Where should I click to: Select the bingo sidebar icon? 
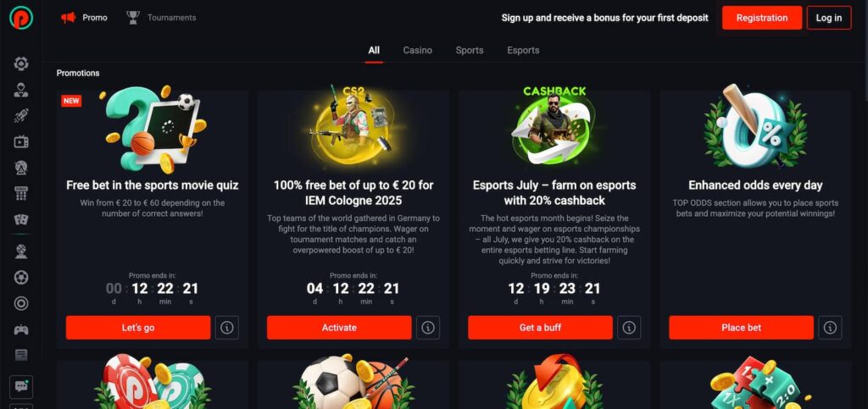click(x=21, y=193)
